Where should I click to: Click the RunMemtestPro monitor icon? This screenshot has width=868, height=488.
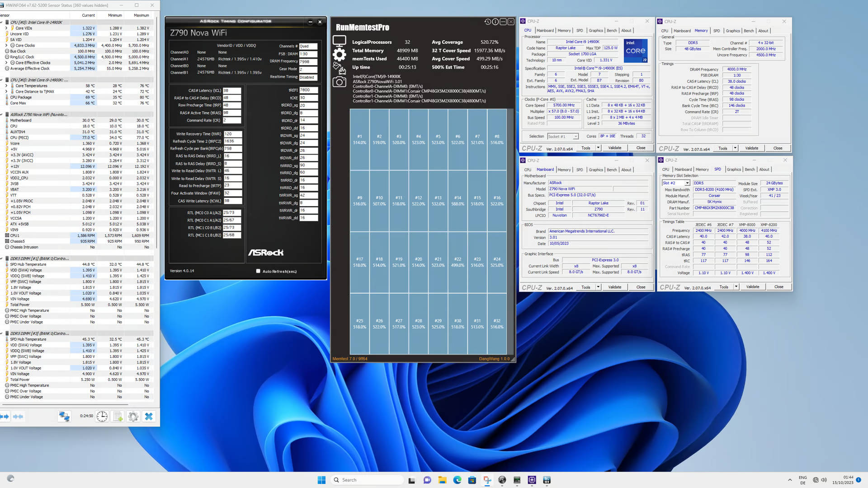point(339,41)
